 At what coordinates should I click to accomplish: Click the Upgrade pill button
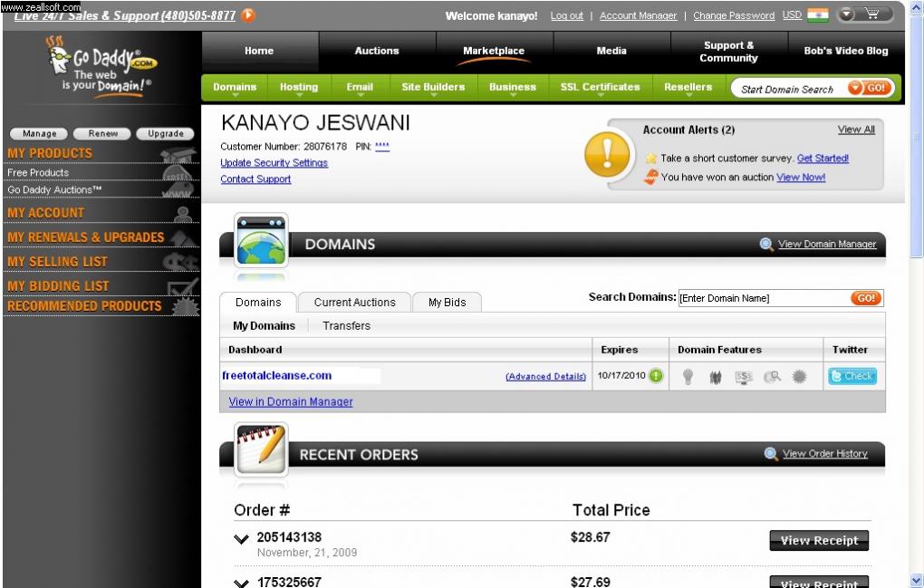tap(166, 134)
